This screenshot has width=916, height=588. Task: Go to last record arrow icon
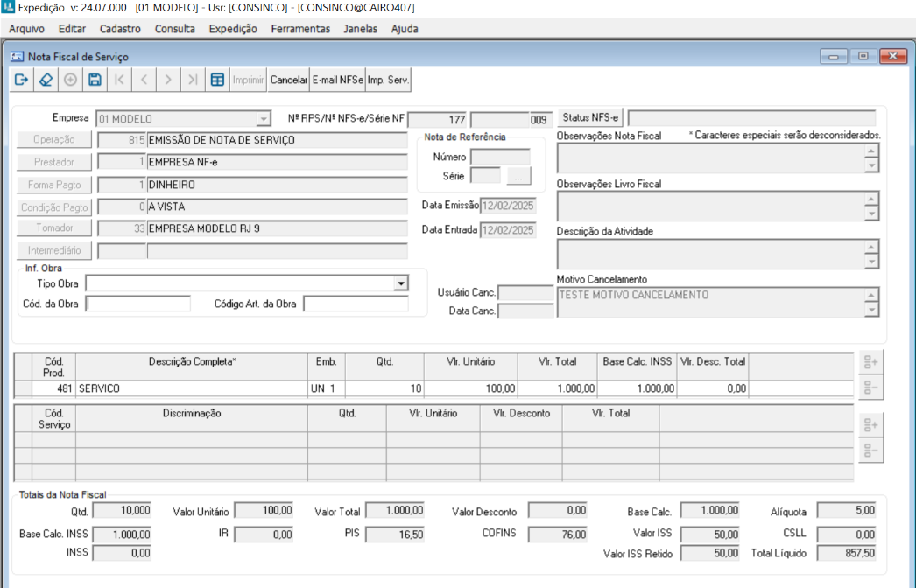[x=193, y=80]
